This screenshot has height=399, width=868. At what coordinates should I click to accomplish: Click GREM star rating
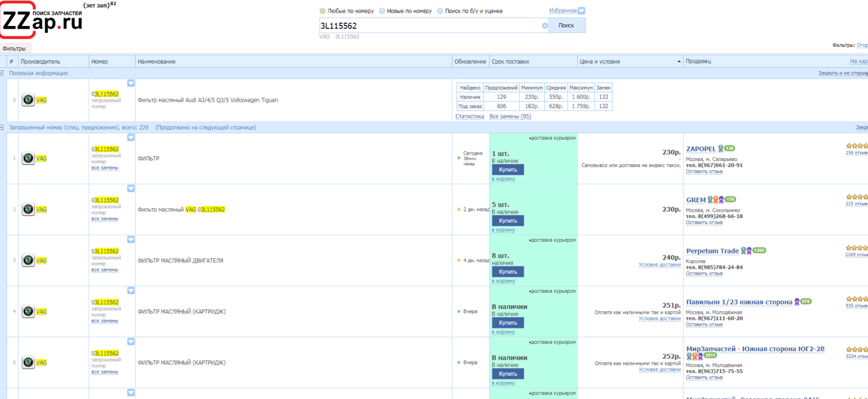coord(857,197)
